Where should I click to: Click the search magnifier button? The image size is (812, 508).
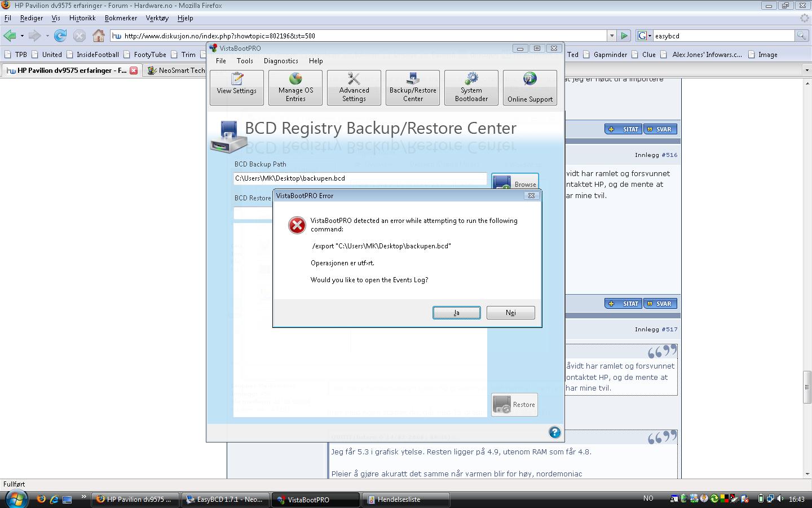(x=801, y=36)
